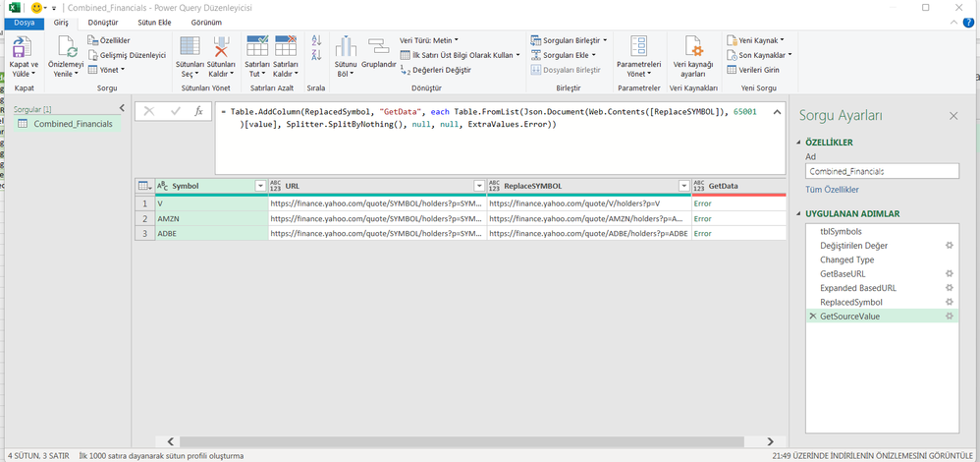
Task: Click Önizlemeyi Yenile icon
Action: pyautogui.click(x=66, y=48)
